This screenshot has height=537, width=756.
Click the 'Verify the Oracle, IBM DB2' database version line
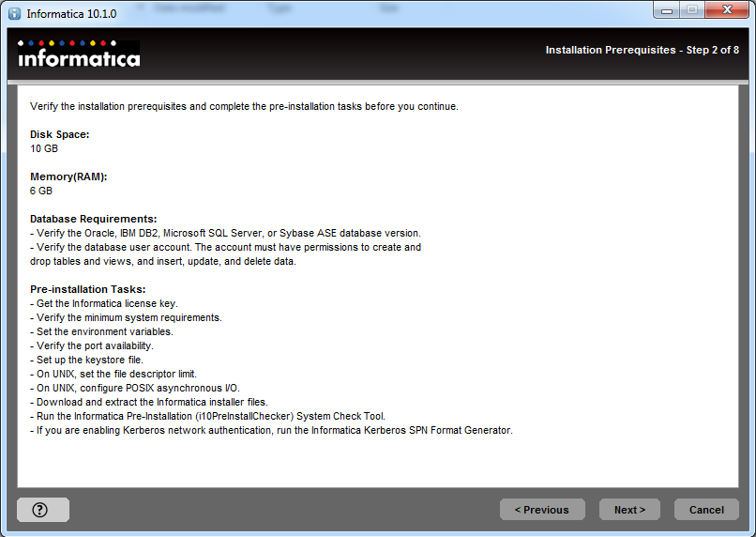click(x=225, y=233)
